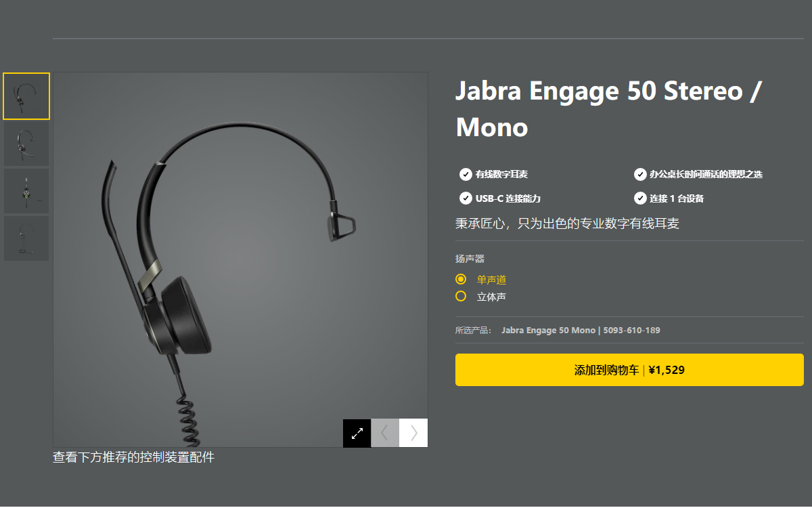Click checkmark icon beside 办公桌长时间通话的理想之选

coord(640,174)
